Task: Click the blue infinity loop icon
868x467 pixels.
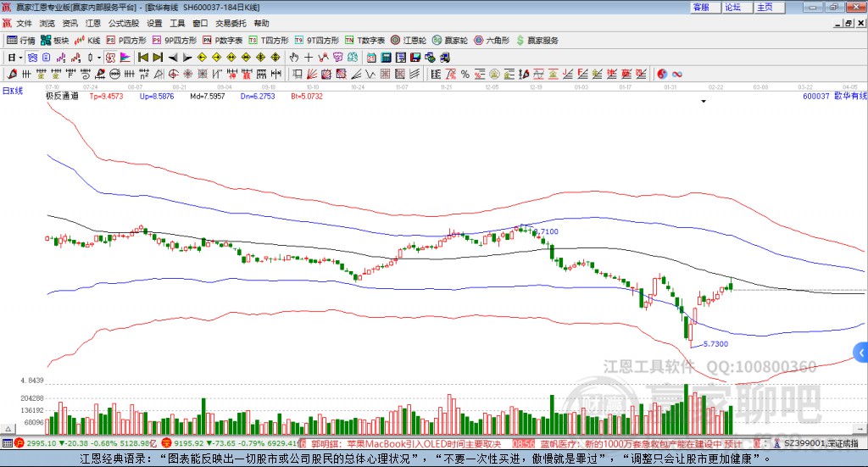Action: [677, 74]
